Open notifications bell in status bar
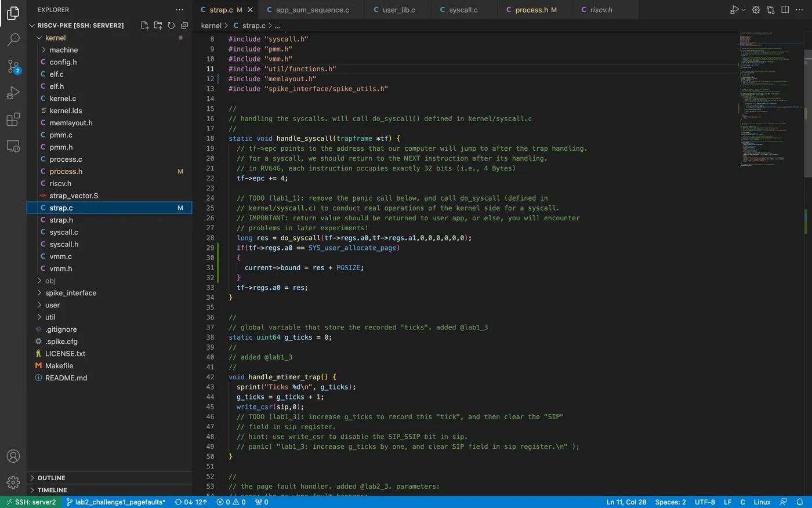 coord(799,502)
